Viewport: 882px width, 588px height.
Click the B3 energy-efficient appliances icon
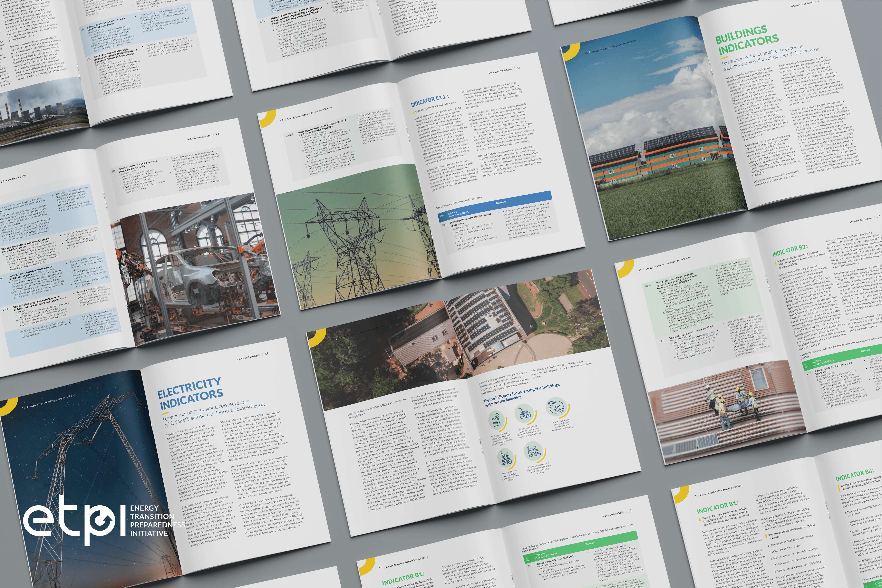[x=557, y=407]
